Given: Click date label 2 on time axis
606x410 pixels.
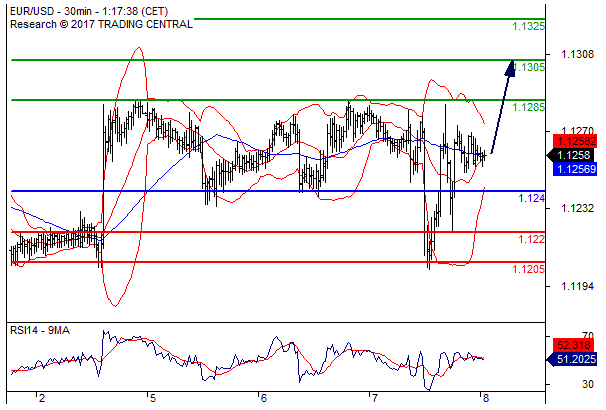Looking at the screenshot, I should pos(42,398).
